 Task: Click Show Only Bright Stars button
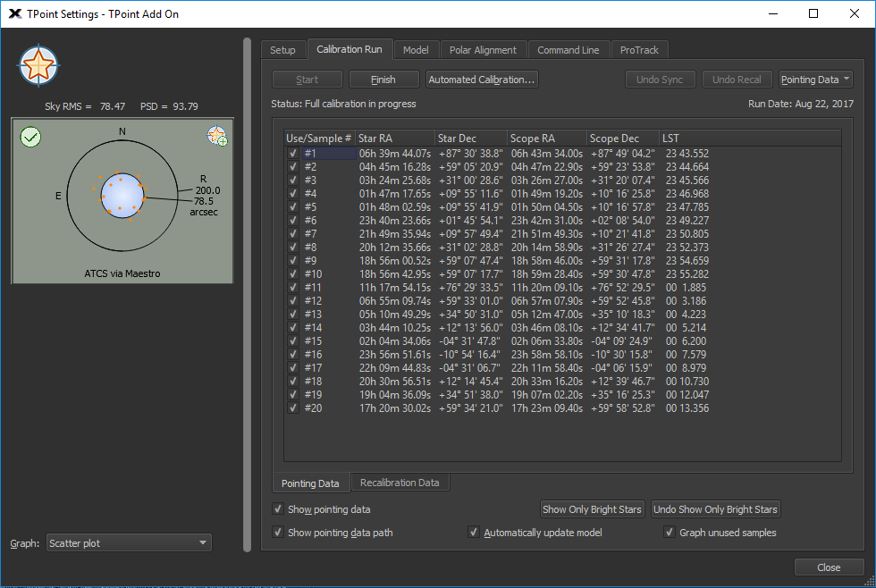[x=592, y=509]
